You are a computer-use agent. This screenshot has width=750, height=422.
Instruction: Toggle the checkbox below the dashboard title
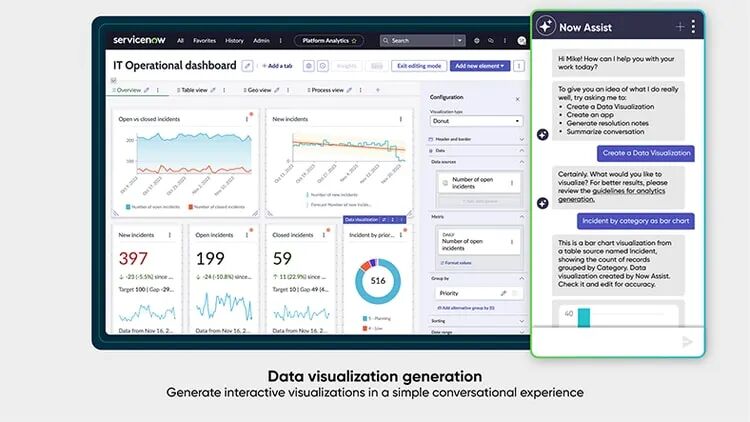coord(113,79)
